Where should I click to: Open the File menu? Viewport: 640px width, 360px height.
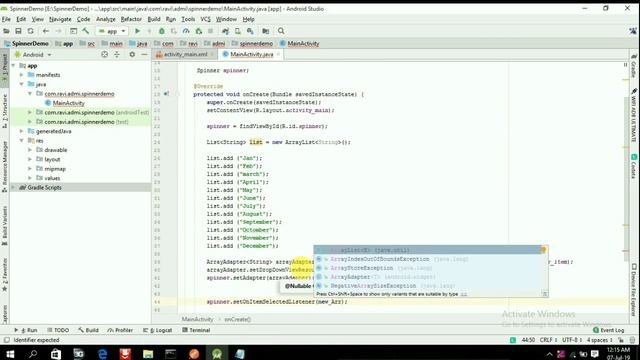(x=6, y=19)
